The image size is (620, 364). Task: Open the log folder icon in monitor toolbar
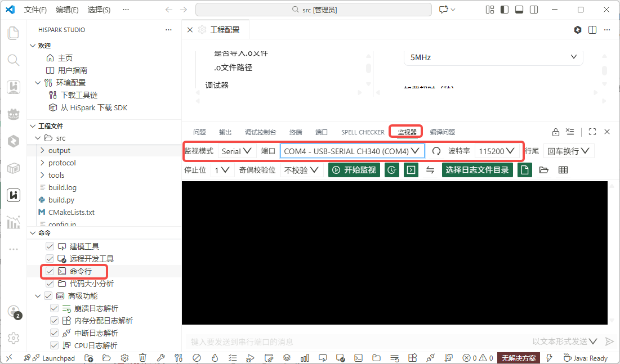[x=543, y=170]
